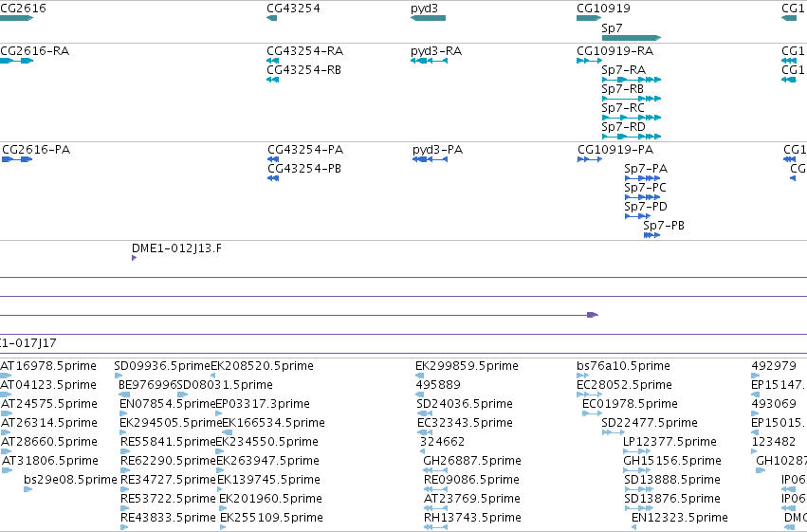Image resolution: width=807 pixels, height=532 pixels.
Task: Click EST bs29e08.5prime
Action: 70,480
